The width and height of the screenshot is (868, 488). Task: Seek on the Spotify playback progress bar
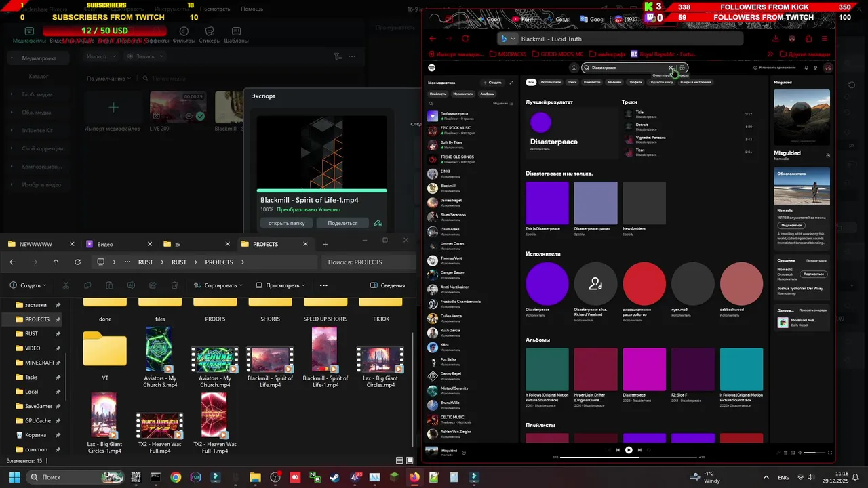pyautogui.click(x=629, y=457)
